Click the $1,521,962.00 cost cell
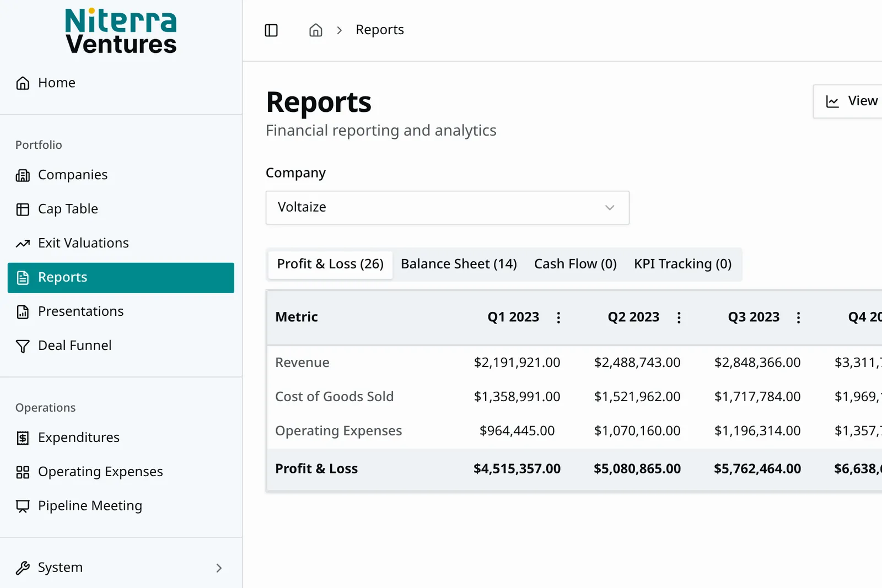882x588 pixels. click(x=637, y=397)
